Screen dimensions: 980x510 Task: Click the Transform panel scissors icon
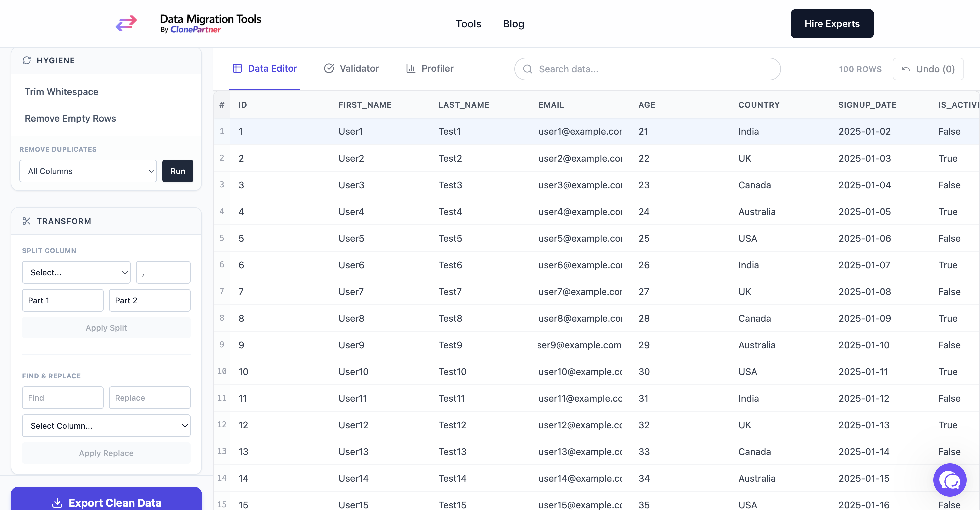pos(27,221)
